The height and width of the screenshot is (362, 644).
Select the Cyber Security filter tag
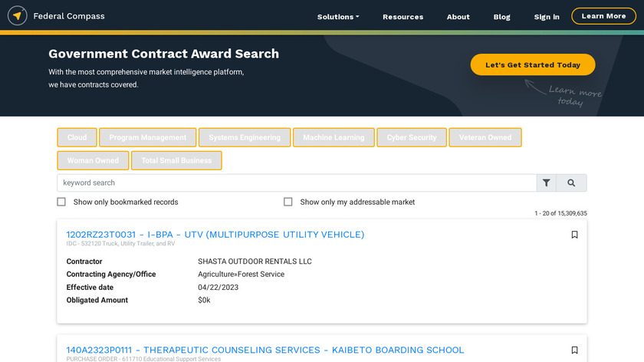coord(412,137)
